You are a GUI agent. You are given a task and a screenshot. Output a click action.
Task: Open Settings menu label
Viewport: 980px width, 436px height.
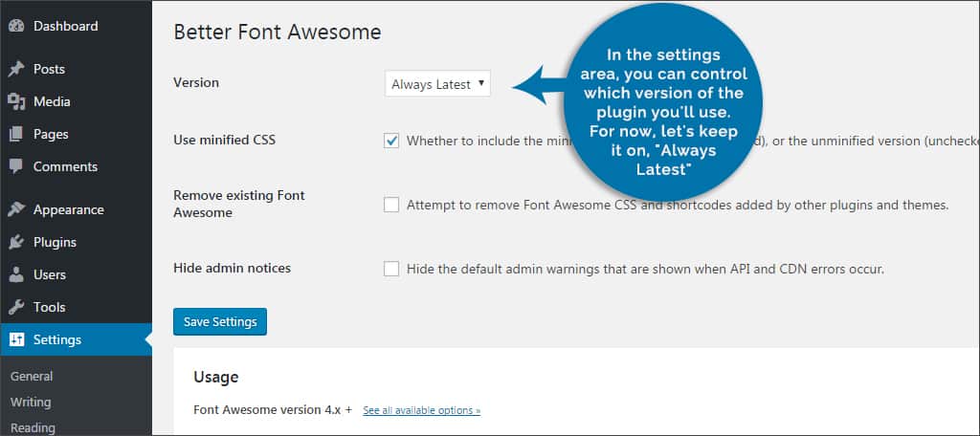[56, 339]
